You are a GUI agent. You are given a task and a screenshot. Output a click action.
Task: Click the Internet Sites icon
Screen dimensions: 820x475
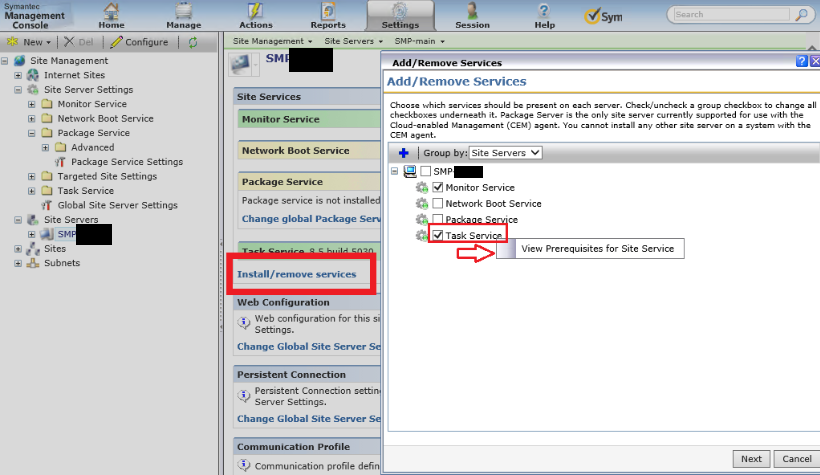[x=32, y=75]
